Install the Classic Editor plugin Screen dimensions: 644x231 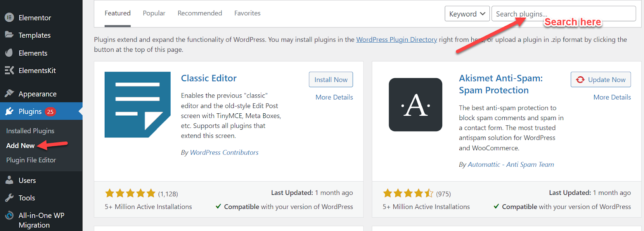[331, 80]
